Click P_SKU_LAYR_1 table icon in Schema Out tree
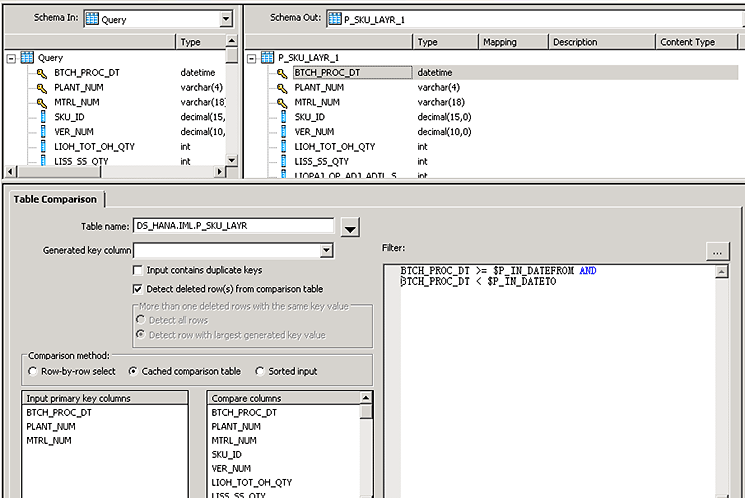This screenshot has height=498, width=745. 267,58
